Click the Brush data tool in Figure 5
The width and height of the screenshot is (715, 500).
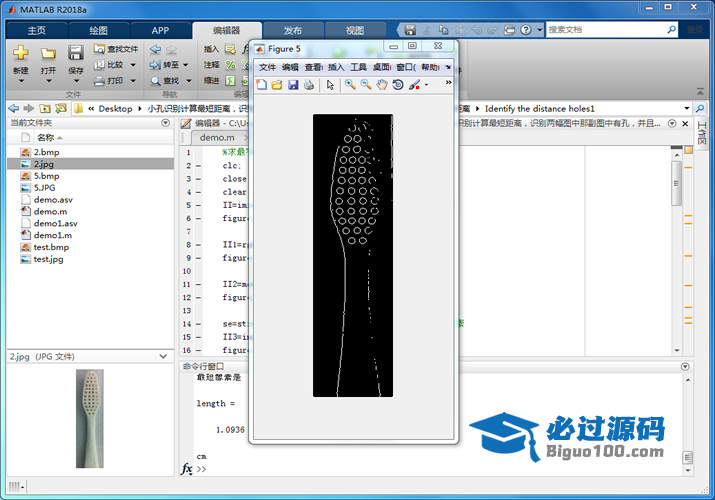414,85
